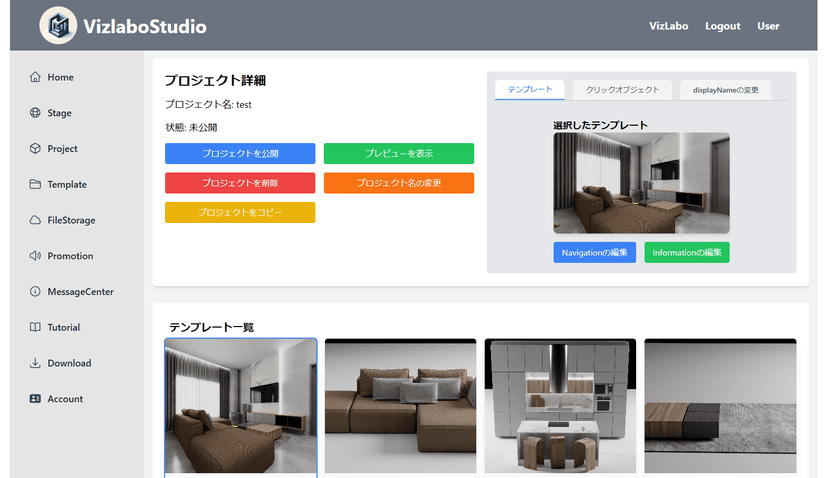Click the Informationの編集 button
Image resolution: width=828 pixels, height=478 pixels.
pyautogui.click(x=686, y=252)
